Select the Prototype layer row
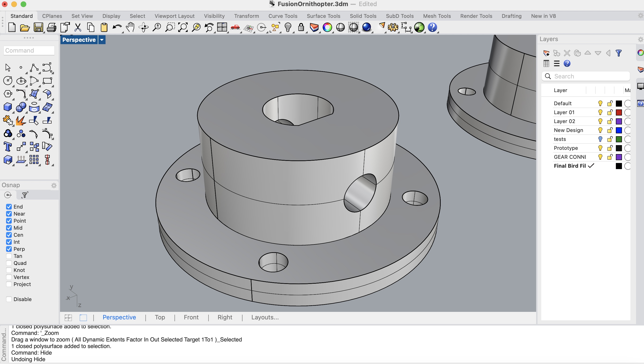Screen dimensions: 644x364 click(586, 148)
